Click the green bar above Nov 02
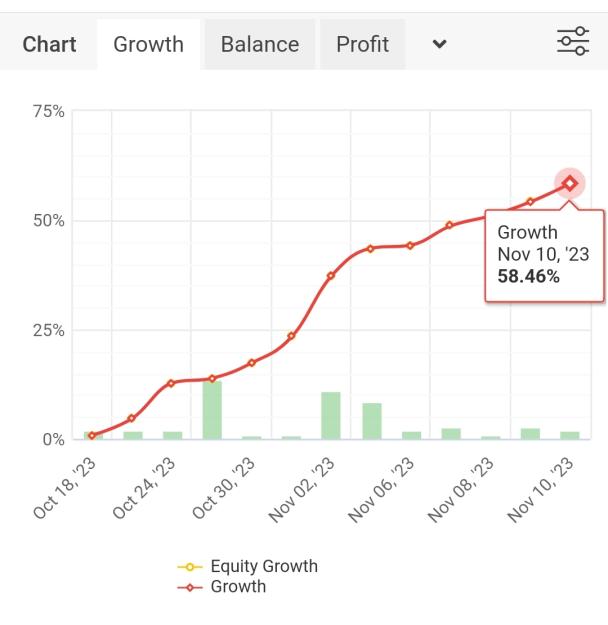 tap(331, 416)
